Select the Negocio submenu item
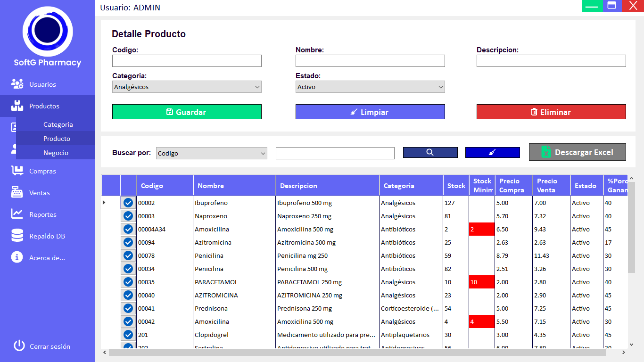This screenshot has width=644, height=362. [56, 153]
